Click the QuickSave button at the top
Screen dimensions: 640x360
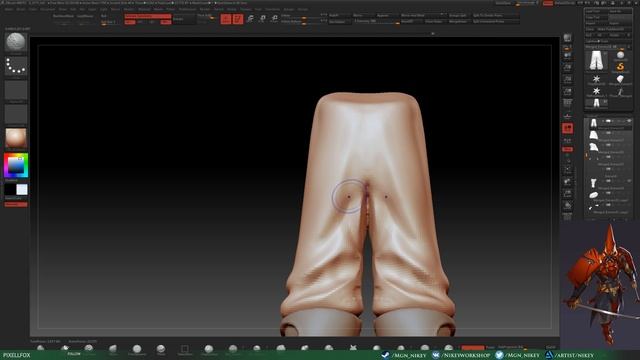tap(502, 3)
